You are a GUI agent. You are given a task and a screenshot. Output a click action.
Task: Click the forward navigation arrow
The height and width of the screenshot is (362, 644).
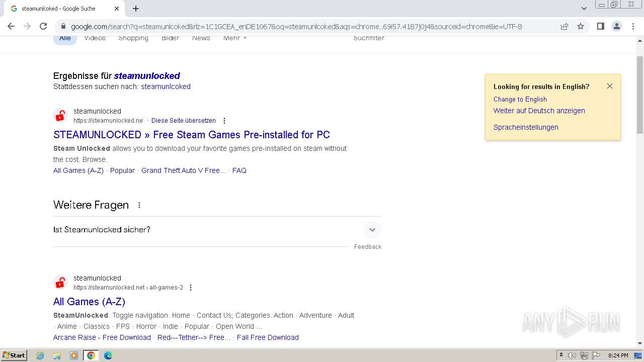click(27, 27)
